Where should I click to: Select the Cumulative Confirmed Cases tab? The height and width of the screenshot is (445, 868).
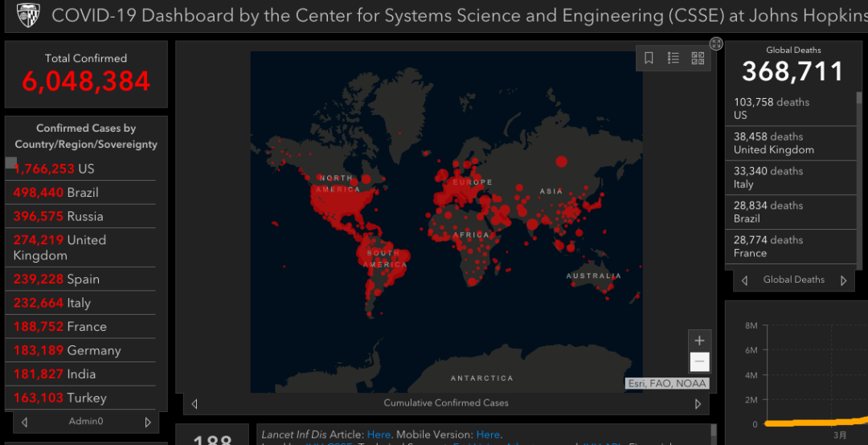[x=446, y=403]
